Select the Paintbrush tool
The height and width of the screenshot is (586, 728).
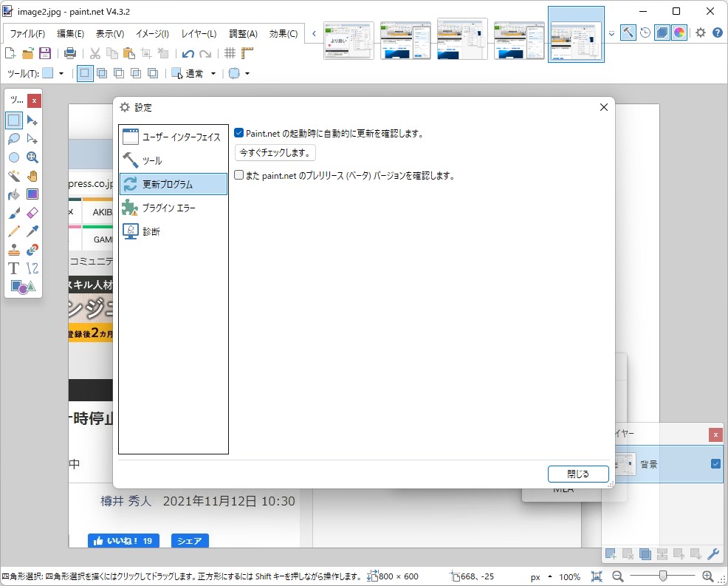click(x=13, y=213)
